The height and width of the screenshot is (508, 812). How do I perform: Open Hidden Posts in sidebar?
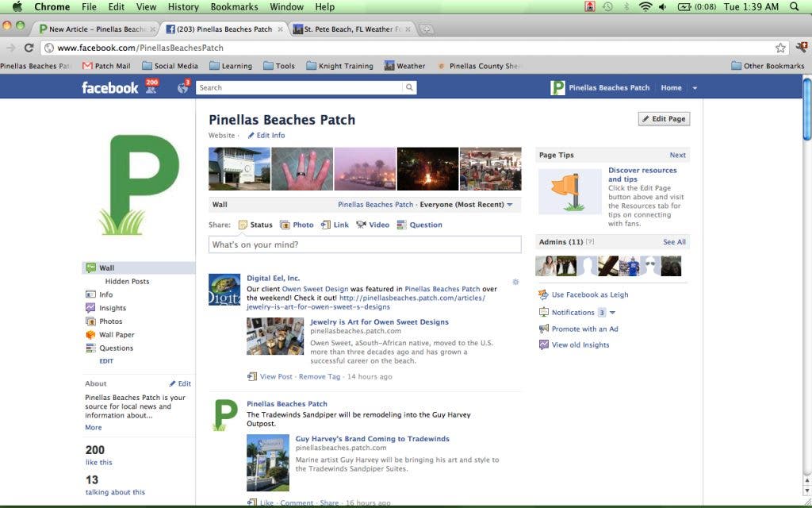tap(127, 282)
